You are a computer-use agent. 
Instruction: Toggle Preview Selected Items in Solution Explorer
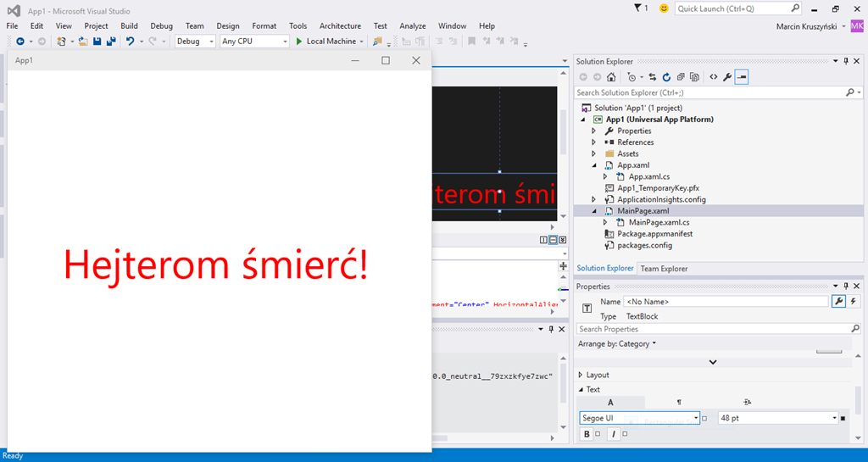click(x=742, y=77)
